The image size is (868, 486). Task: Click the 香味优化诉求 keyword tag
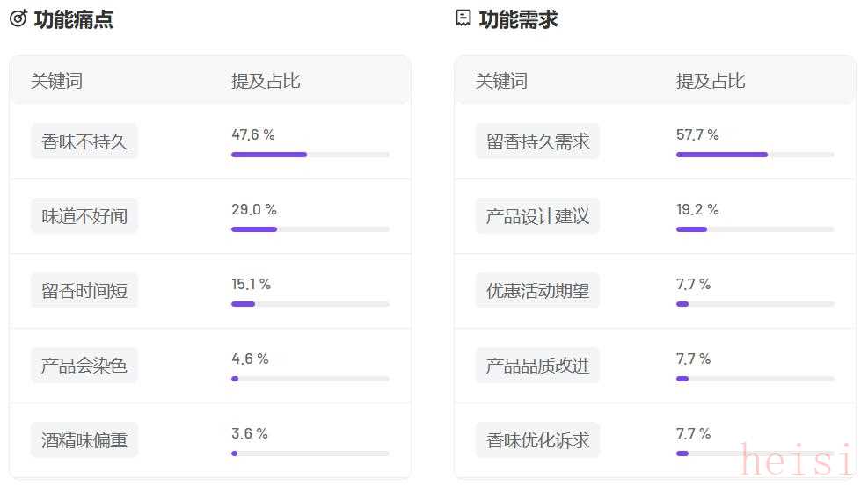(538, 440)
